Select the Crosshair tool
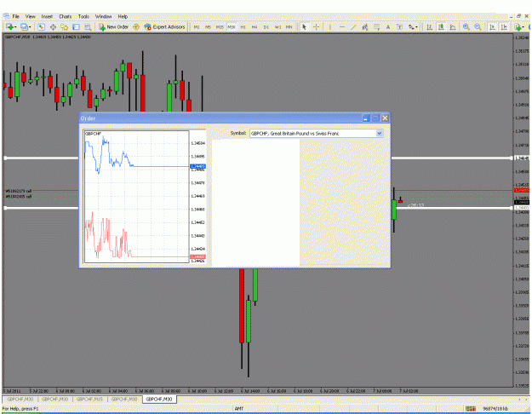 coord(316,26)
